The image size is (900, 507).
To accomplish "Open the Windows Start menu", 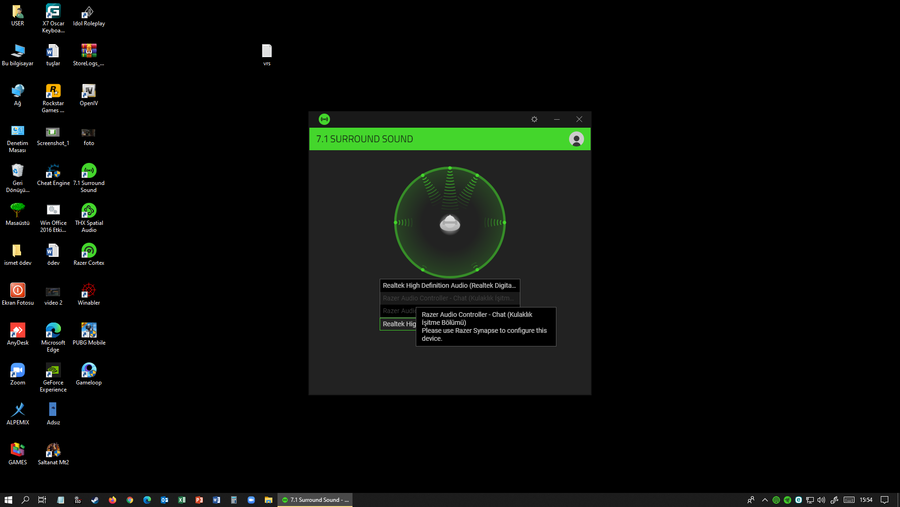I will tap(8, 500).
